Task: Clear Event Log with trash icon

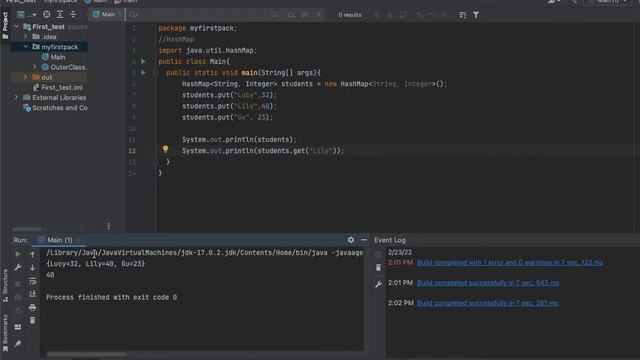Action: point(378,268)
